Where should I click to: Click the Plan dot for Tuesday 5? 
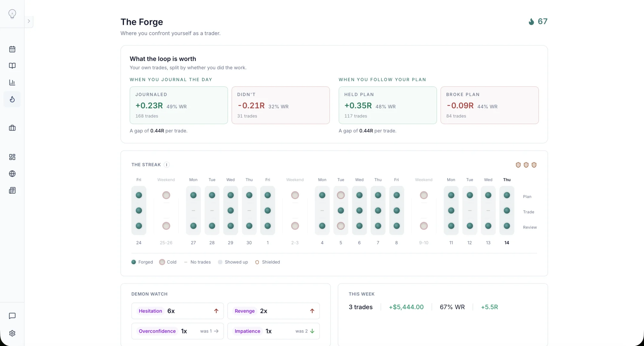[x=341, y=195]
